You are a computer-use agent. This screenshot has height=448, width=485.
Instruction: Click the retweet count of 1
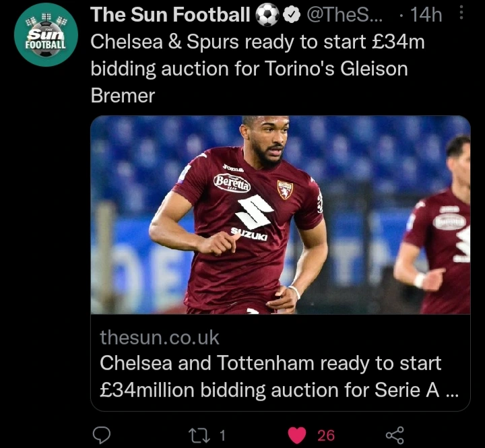click(222, 435)
